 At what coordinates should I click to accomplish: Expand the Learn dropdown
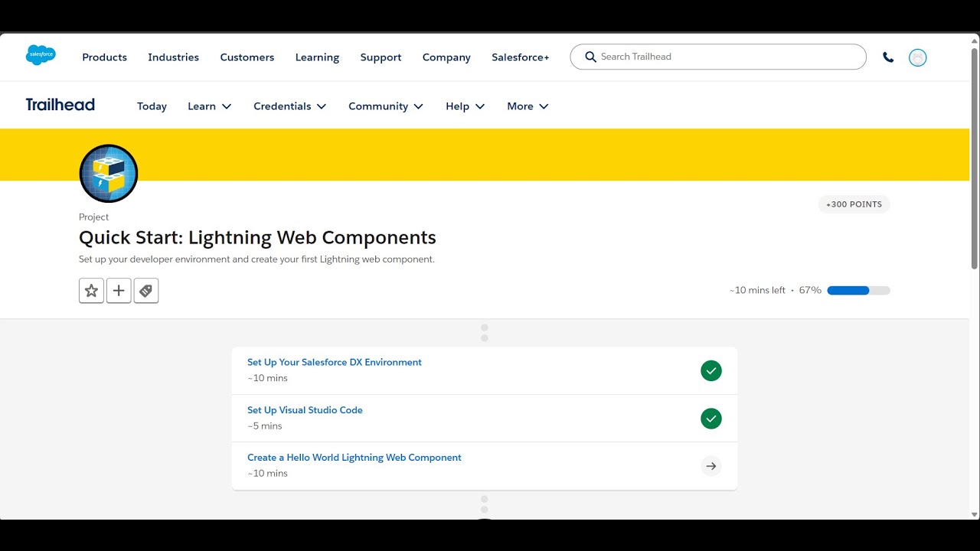point(210,106)
